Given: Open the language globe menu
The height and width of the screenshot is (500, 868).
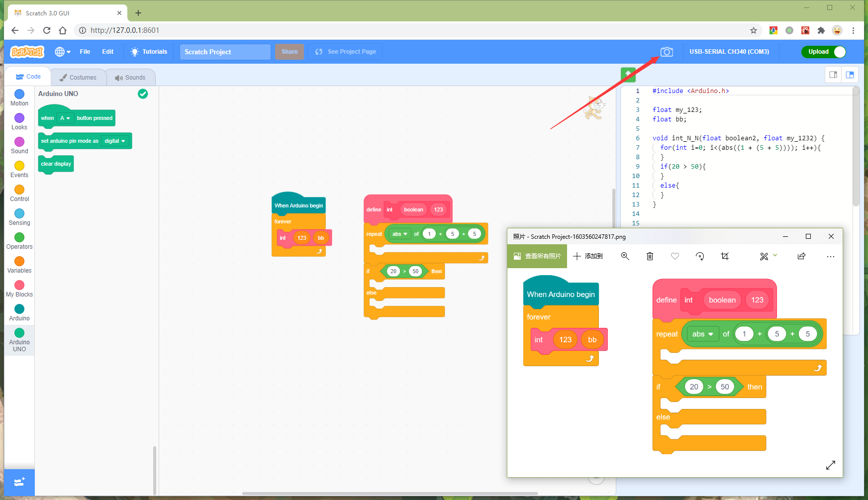Looking at the screenshot, I should 63,52.
